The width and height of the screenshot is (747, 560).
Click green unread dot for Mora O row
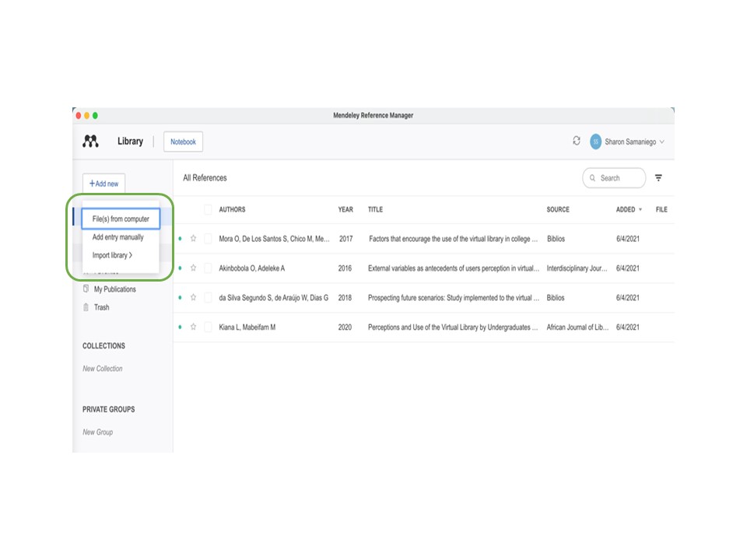pyautogui.click(x=180, y=239)
